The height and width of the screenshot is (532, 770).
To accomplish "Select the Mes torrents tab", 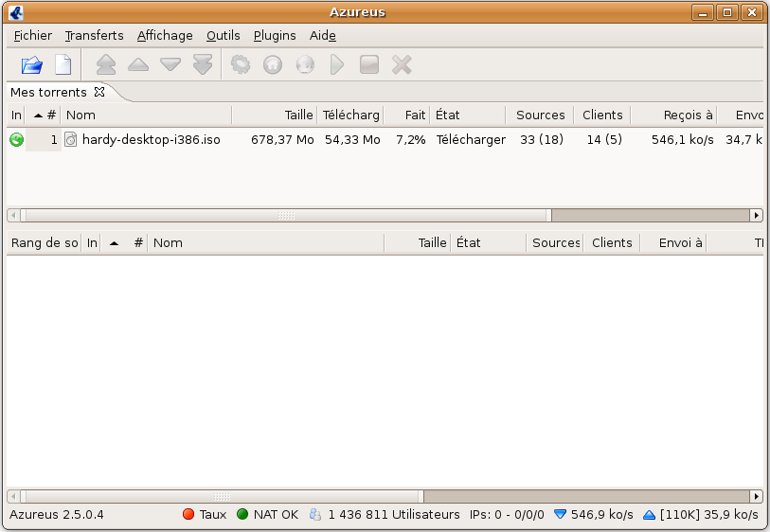I will [x=48, y=92].
